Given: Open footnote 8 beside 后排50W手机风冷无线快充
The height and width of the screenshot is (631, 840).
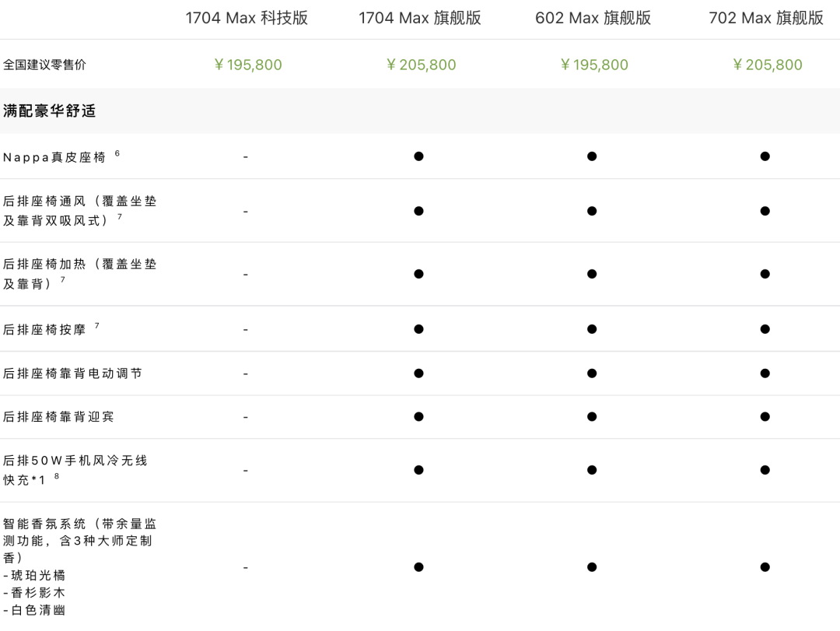Looking at the screenshot, I should tap(57, 476).
